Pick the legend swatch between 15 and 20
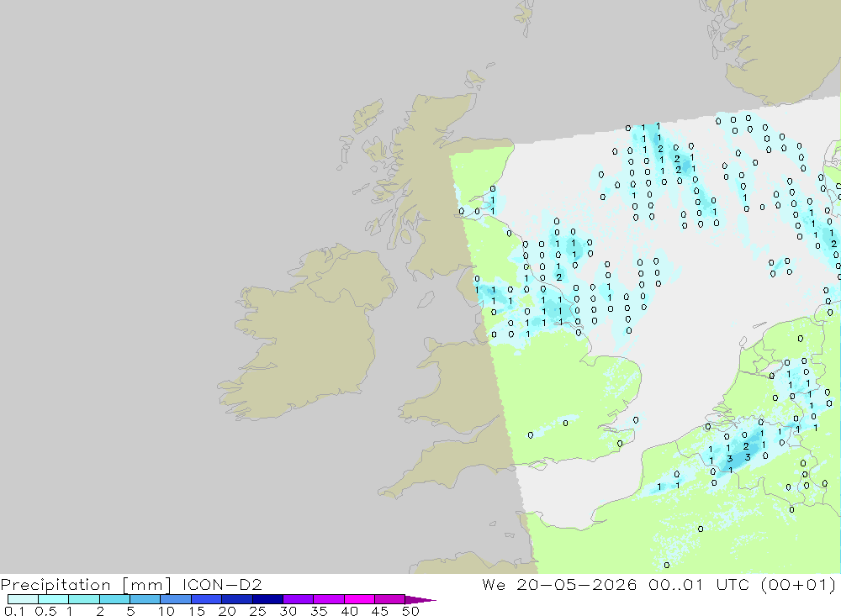This screenshot has width=841, height=616. point(207,599)
